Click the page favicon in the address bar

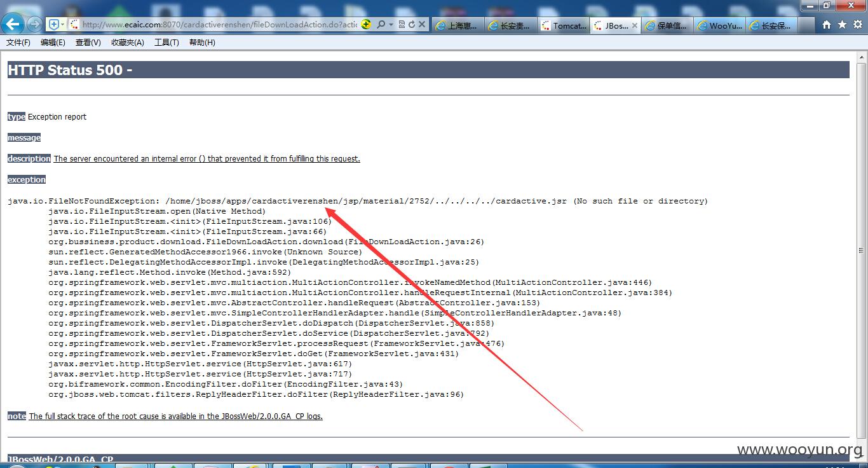pos(75,24)
